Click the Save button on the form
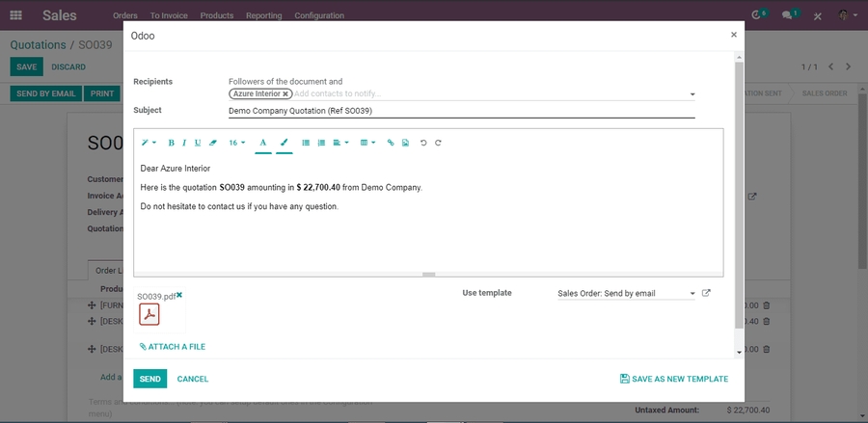The image size is (868, 423). [27, 66]
